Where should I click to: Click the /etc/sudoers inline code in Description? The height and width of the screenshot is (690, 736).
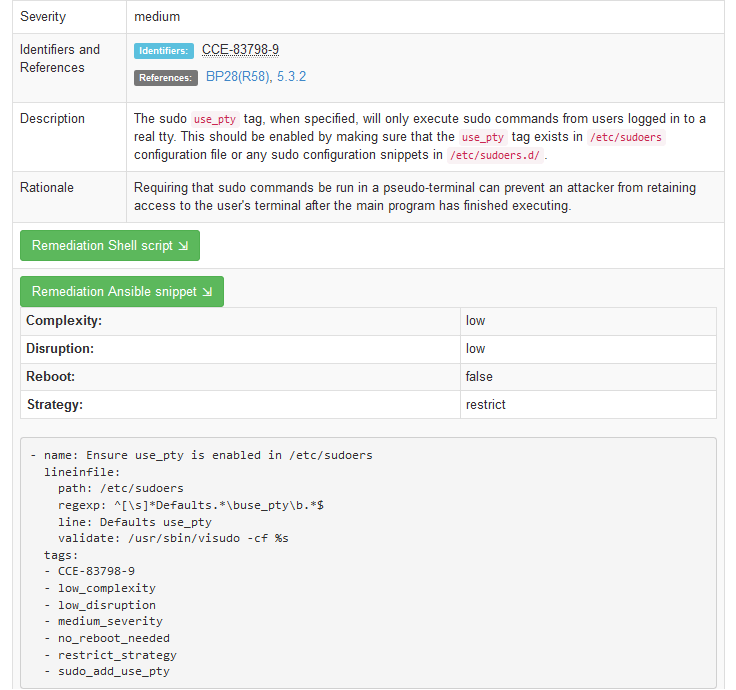(x=626, y=137)
